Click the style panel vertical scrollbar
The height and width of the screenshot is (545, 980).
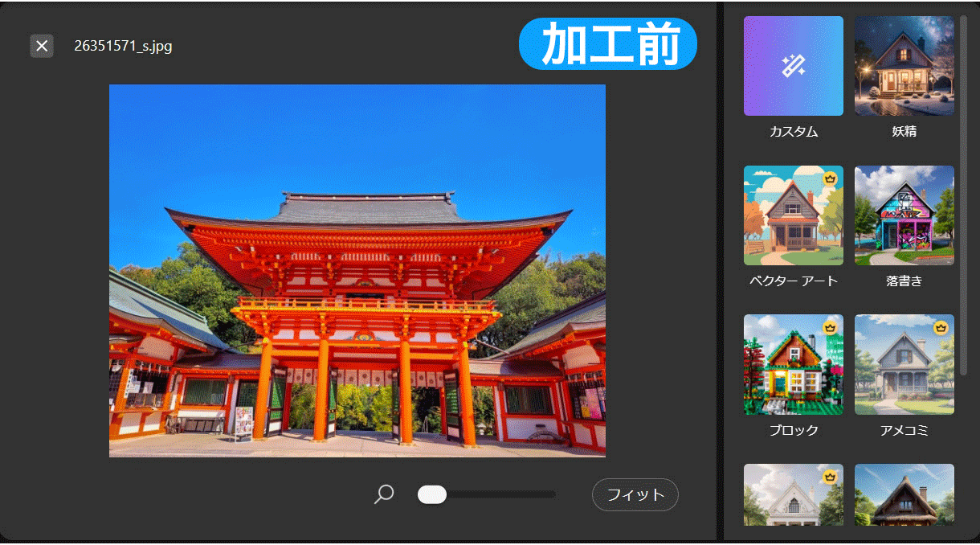point(964,193)
